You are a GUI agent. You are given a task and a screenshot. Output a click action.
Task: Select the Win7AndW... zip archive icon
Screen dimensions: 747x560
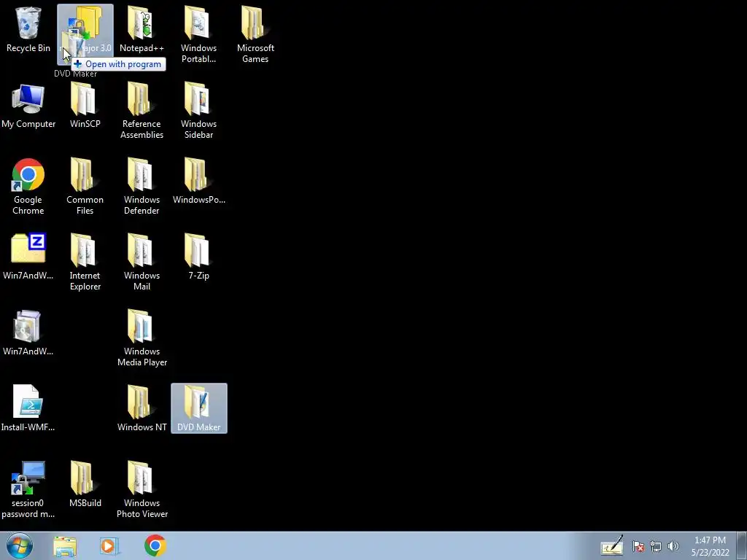click(x=28, y=257)
